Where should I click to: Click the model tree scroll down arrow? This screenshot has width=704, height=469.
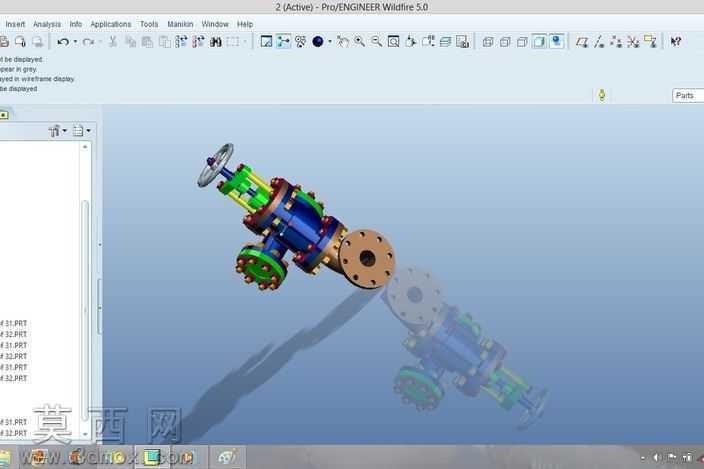coord(85,434)
